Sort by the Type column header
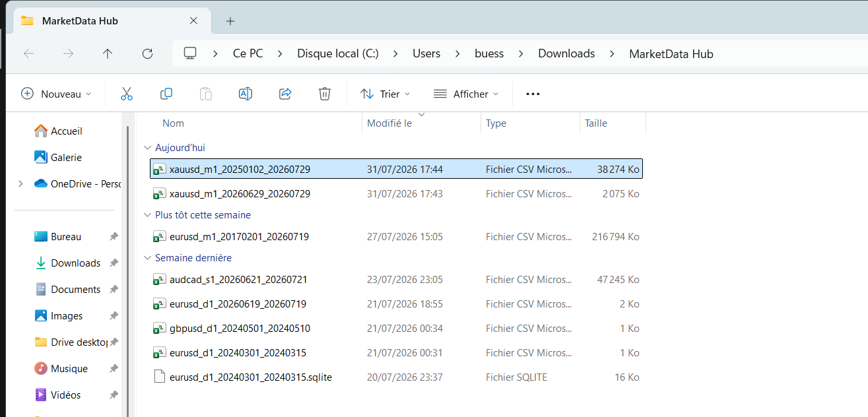This screenshot has height=417, width=868. pos(496,123)
